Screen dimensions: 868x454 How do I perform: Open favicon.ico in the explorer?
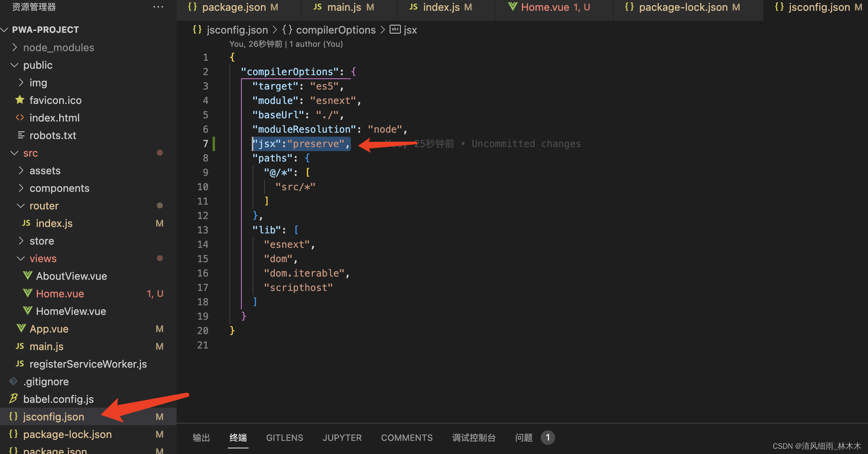56,100
